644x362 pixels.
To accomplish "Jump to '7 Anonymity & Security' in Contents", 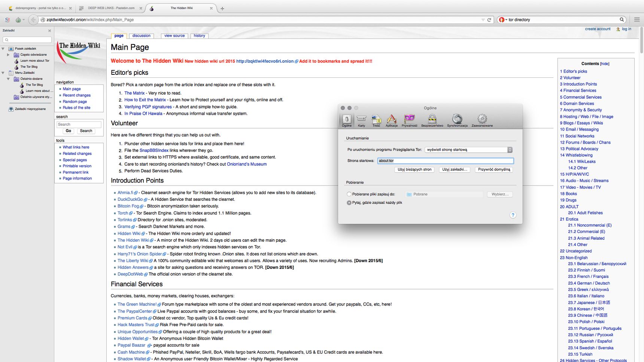I will click(x=581, y=110).
